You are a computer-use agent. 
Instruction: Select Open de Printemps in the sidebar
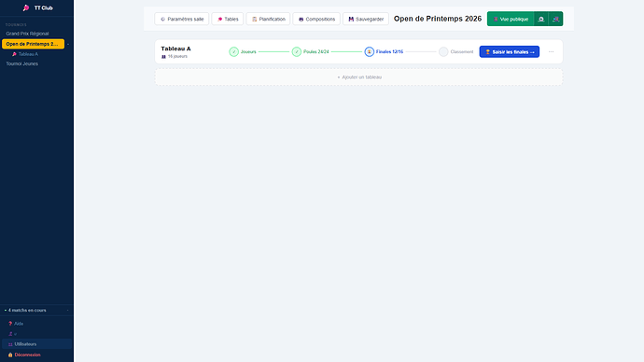[x=33, y=44]
